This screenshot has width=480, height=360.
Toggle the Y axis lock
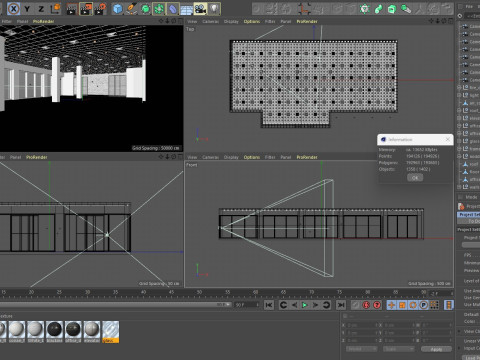click(x=27, y=9)
